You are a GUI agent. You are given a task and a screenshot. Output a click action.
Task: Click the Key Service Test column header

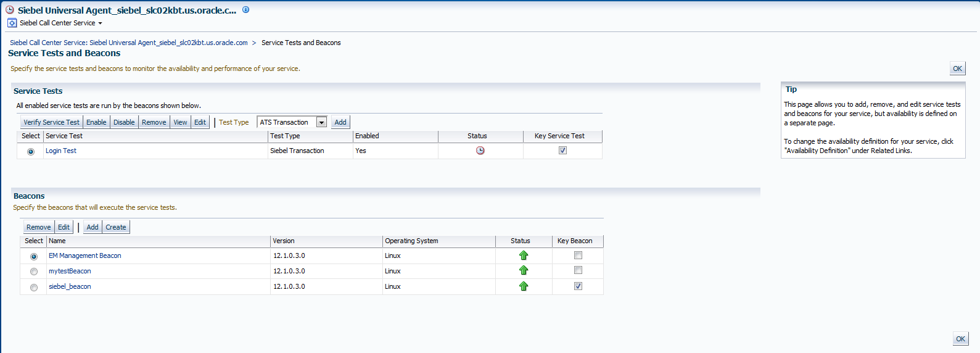point(559,136)
